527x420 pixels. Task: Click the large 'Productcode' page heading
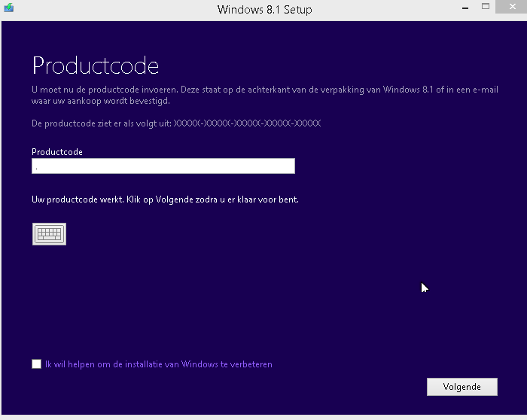(x=96, y=65)
